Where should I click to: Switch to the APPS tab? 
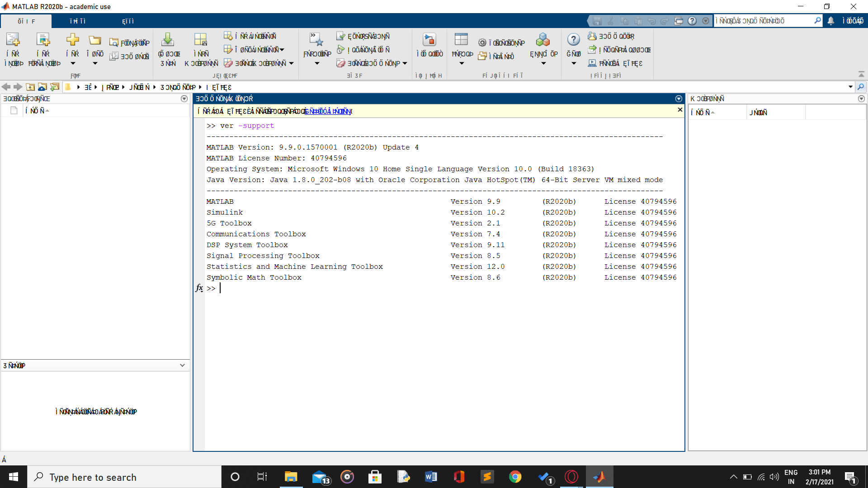(128, 21)
